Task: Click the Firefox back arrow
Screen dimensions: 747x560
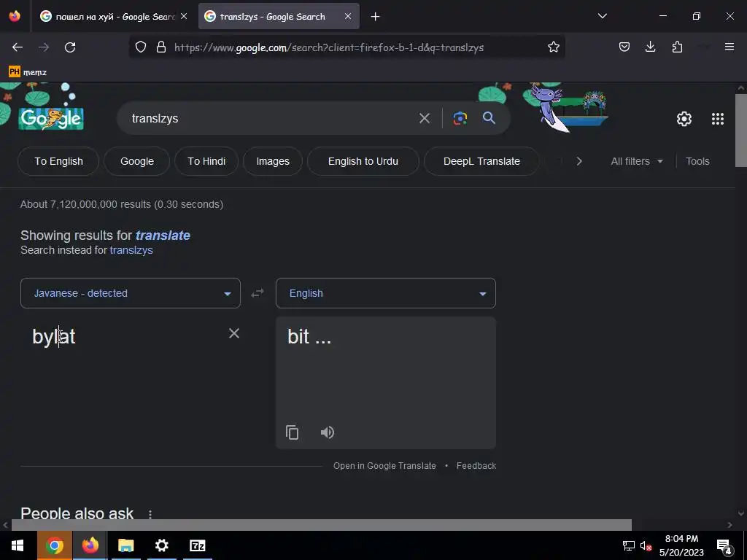Action: point(18,47)
